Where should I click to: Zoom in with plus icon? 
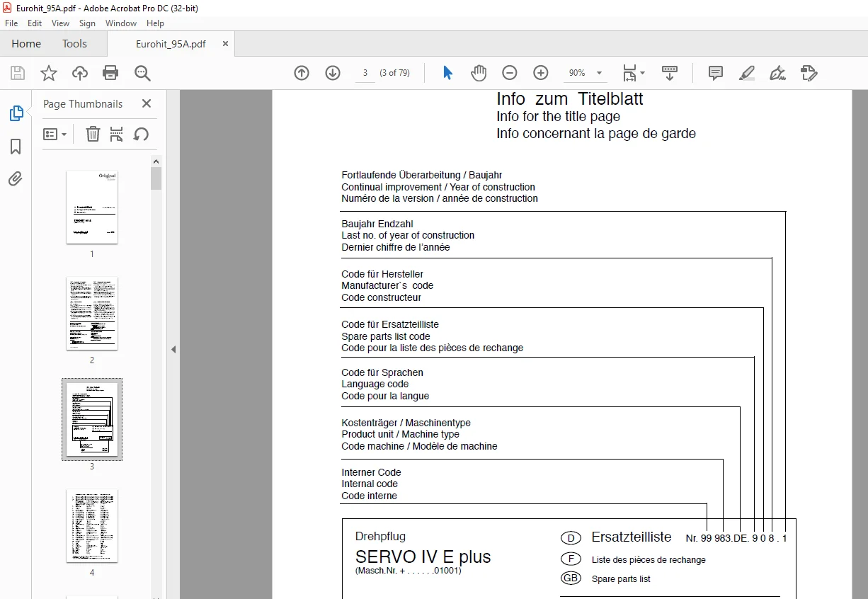pos(541,73)
